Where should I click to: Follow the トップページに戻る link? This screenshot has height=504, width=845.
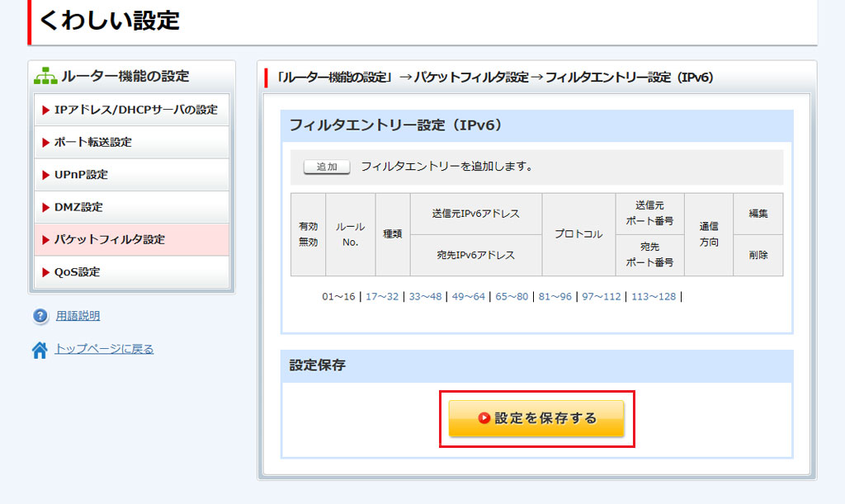(x=104, y=349)
